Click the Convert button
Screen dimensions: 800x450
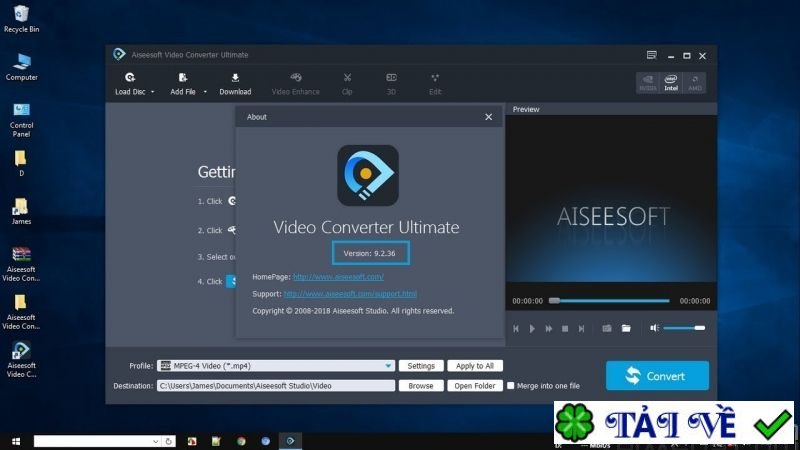pos(657,376)
